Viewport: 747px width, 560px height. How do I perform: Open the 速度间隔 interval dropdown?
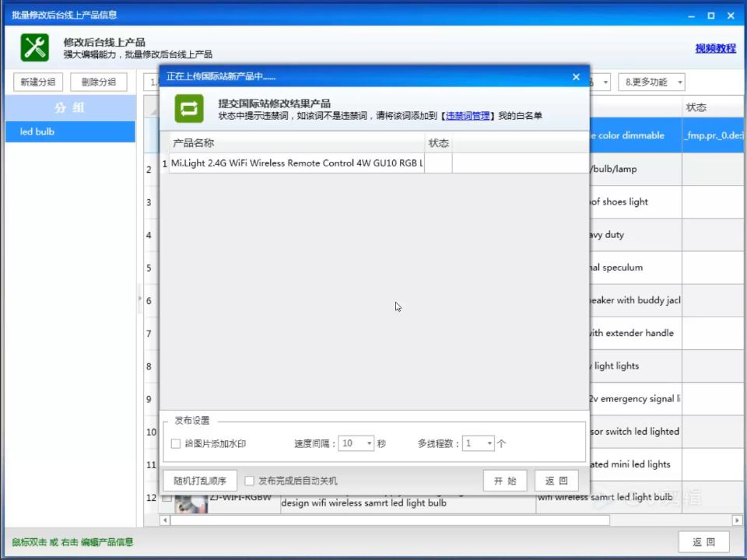point(356,443)
